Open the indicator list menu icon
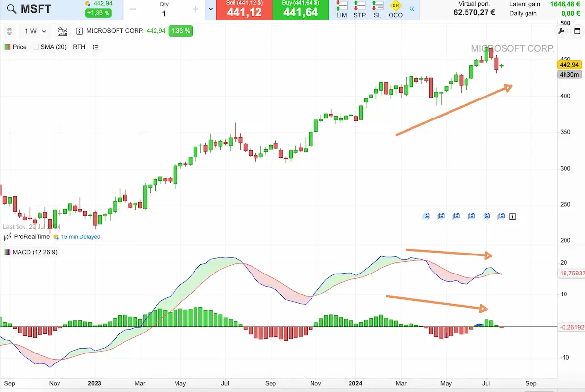This screenshot has height=392, width=585. (96, 47)
